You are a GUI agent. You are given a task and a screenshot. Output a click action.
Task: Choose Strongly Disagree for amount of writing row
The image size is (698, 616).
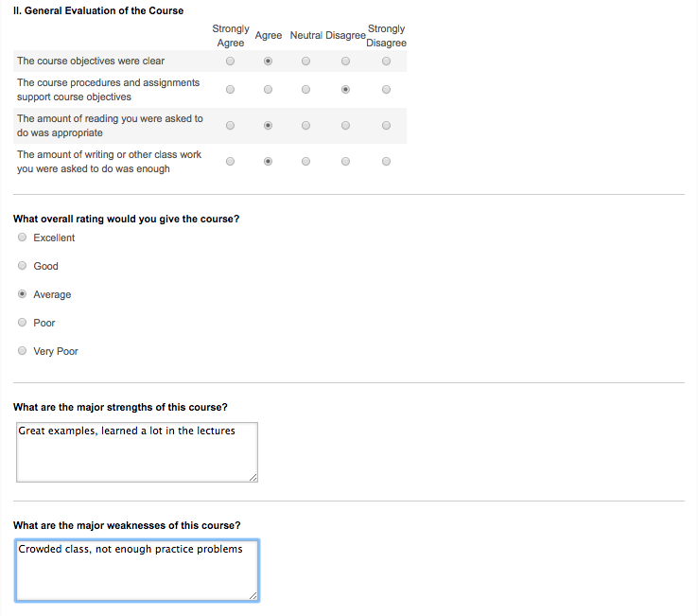[387, 161]
